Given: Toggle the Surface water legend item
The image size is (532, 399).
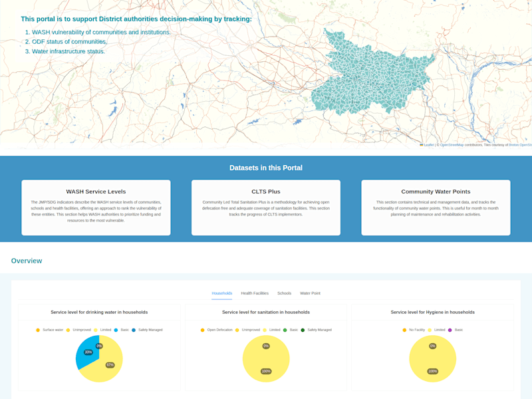Looking at the screenshot, I should (49, 330).
